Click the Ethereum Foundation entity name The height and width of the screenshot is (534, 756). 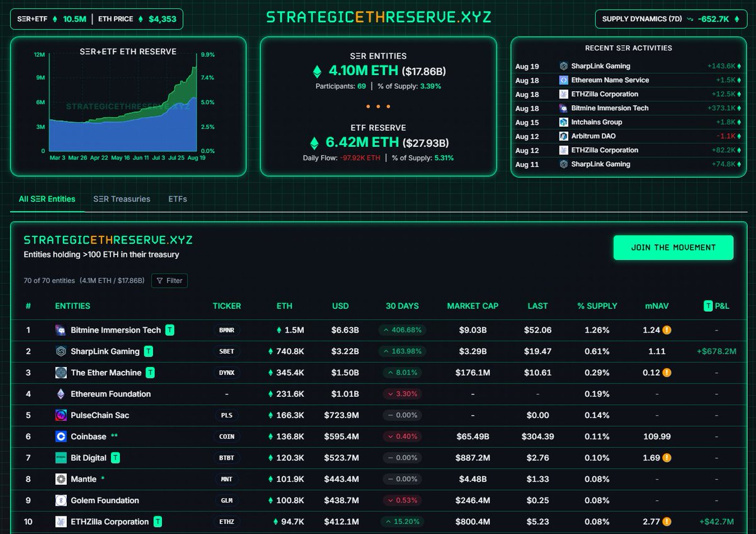[111, 394]
